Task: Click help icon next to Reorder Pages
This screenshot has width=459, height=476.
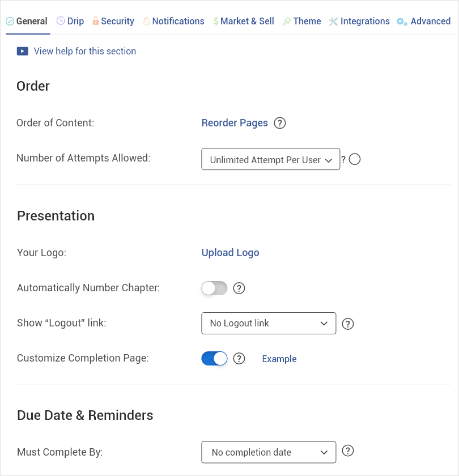Action: click(279, 123)
